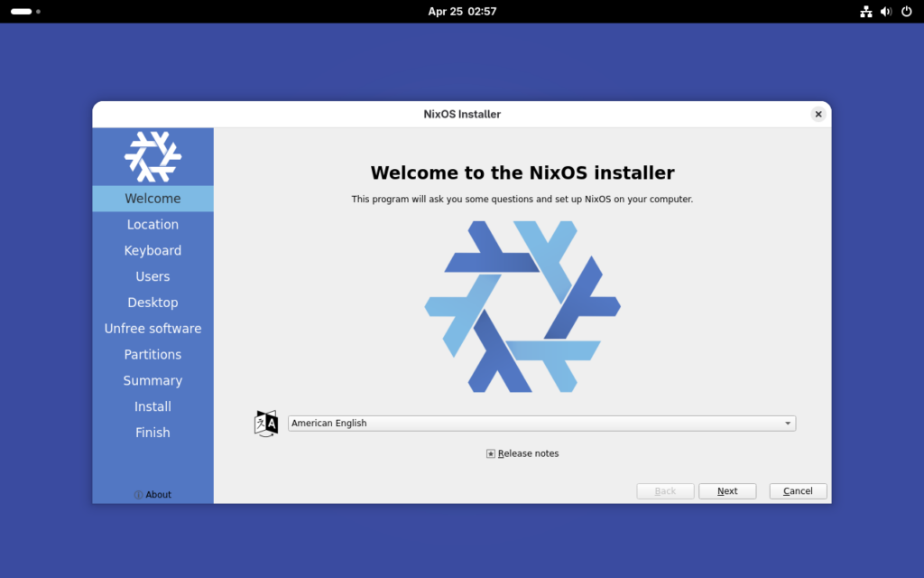Open the Partitions step
Image resolution: width=924 pixels, height=578 pixels.
click(x=152, y=355)
